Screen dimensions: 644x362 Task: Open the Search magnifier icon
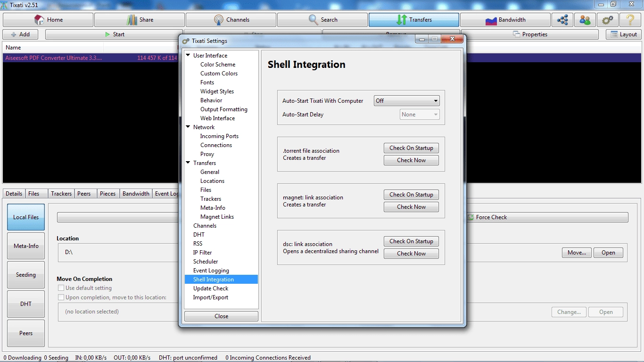[314, 20]
